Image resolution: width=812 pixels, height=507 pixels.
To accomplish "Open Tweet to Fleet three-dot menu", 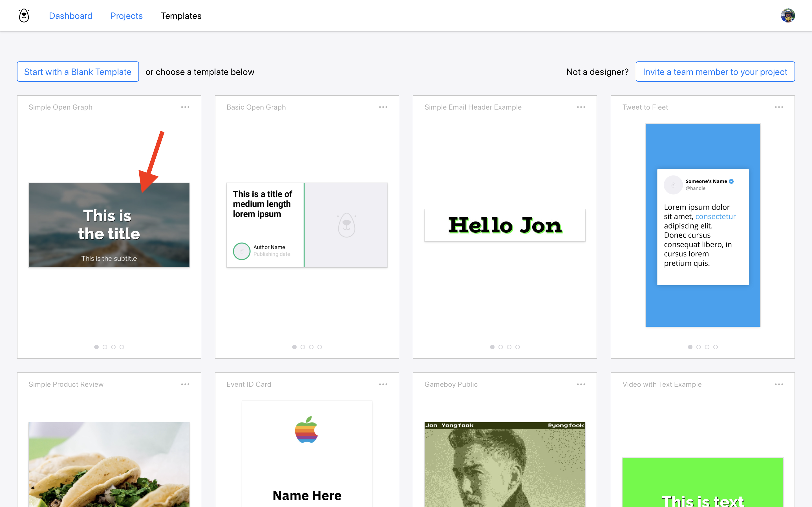I will (x=779, y=107).
